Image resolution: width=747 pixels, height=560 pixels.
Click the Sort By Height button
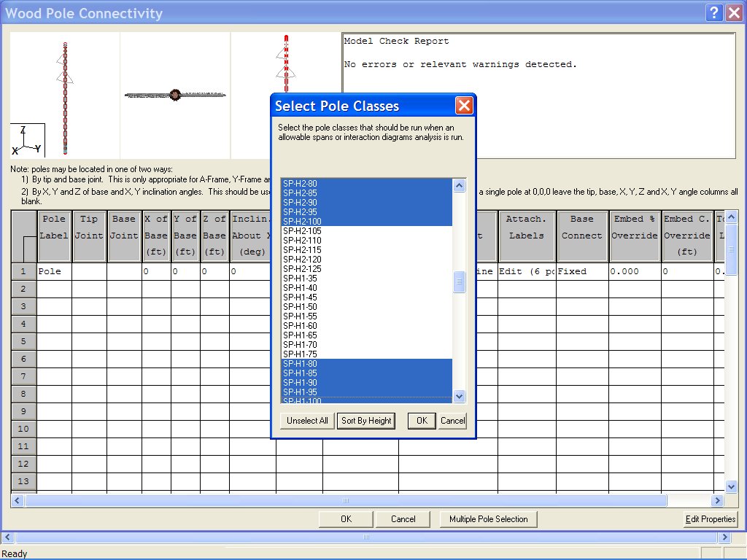366,421
